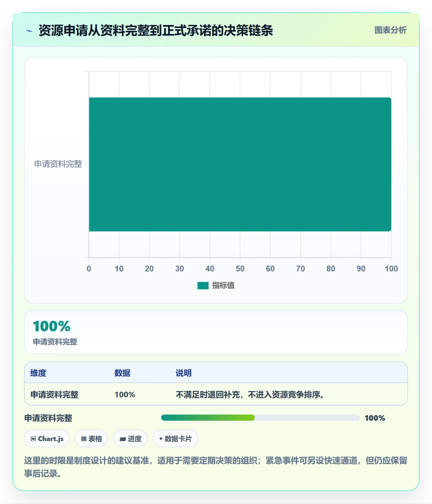Click the 申请资料完整 progress bar

point(260,418)
